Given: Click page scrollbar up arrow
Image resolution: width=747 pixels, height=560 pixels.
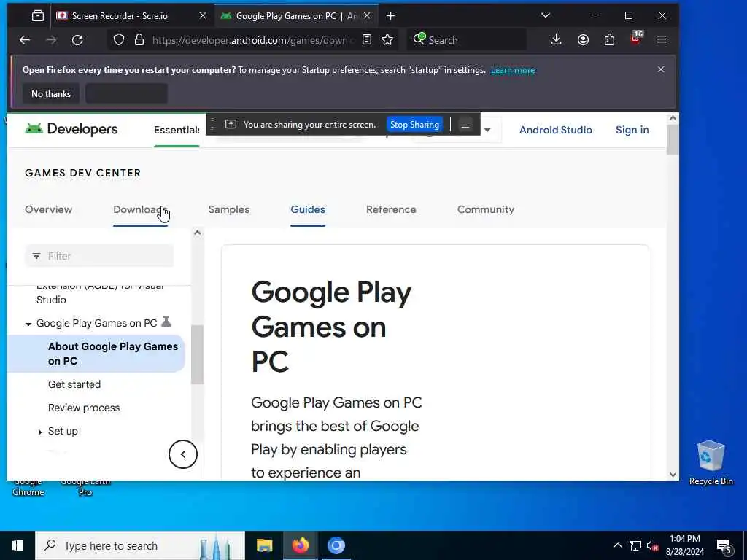Looking at the screenshot, I should (x=673, y=118).
